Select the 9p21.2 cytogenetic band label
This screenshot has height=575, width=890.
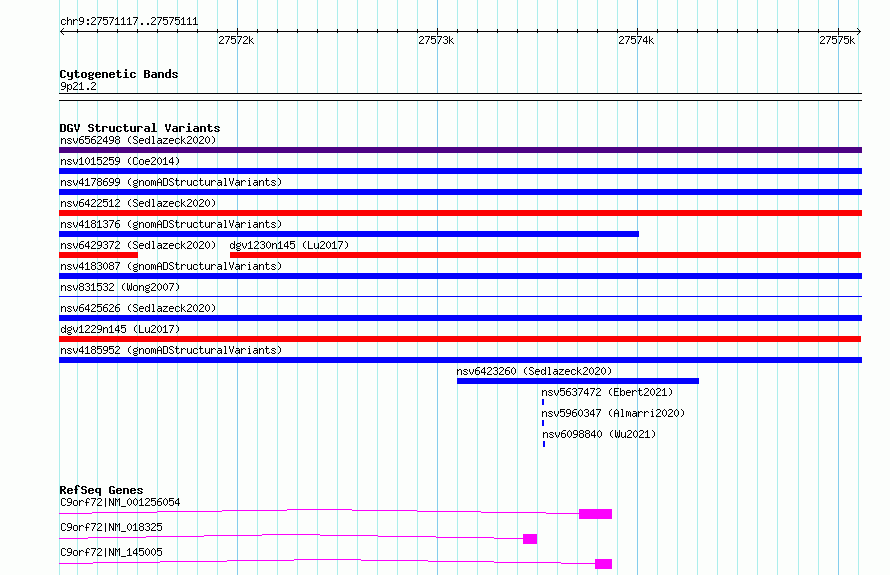click(x=78, y=86)
